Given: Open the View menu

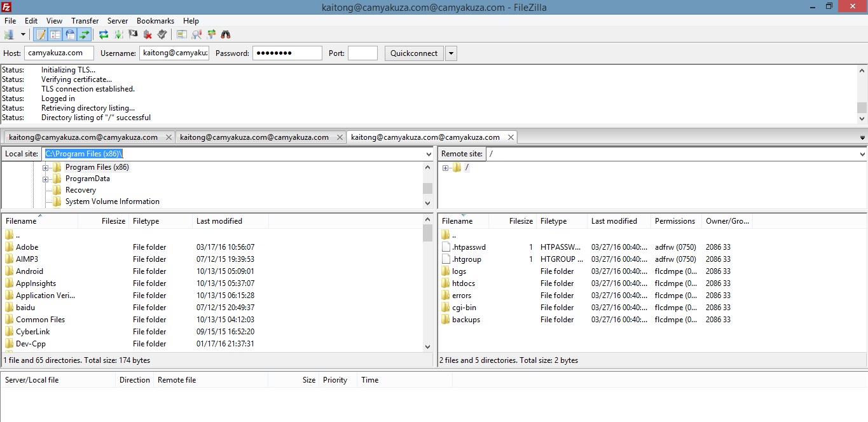Looking at the screenshot, I should [54, 21].
